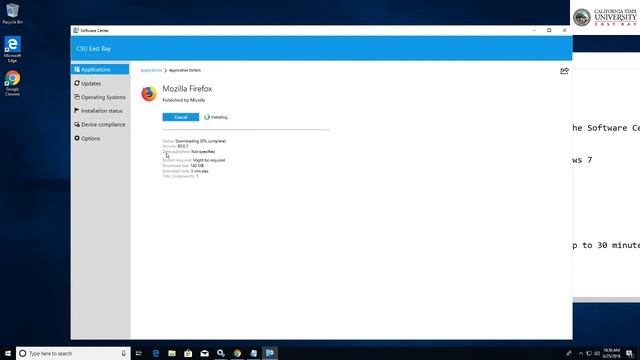This screenshot has width=640, height=360.
Task: Click the document app icon on the taskbar
Action: 253,353
